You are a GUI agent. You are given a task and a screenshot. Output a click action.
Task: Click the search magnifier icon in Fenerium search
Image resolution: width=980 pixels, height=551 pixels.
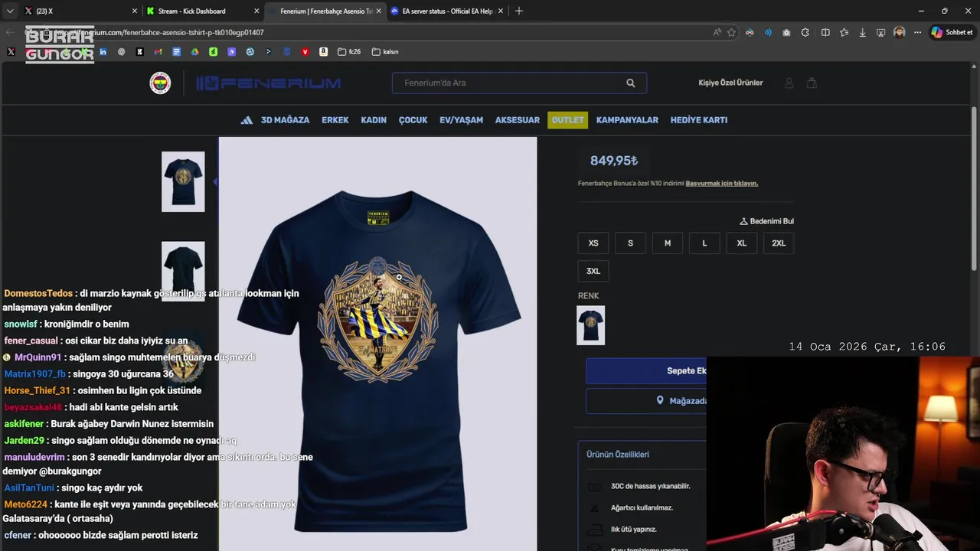[631, 83]
